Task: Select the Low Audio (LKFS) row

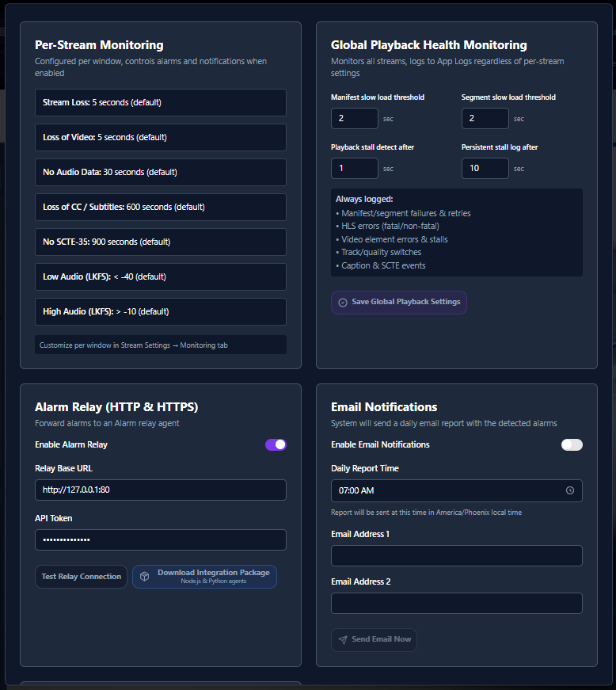Action: [x=161, y=276]
